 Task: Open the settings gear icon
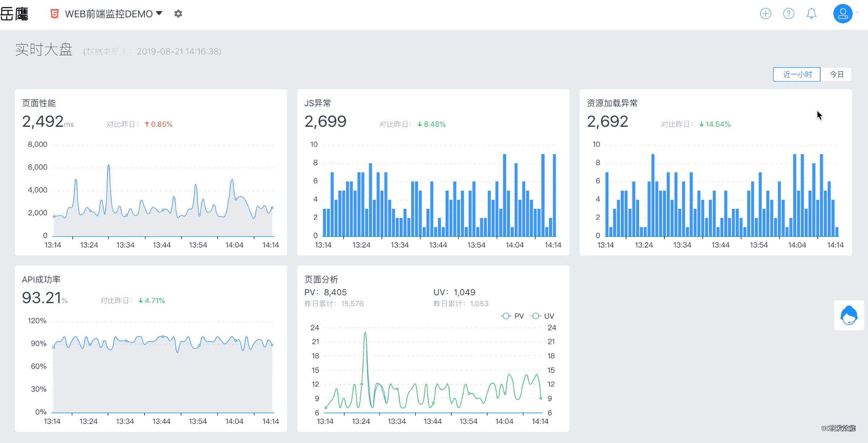click(x=178, y=14)
